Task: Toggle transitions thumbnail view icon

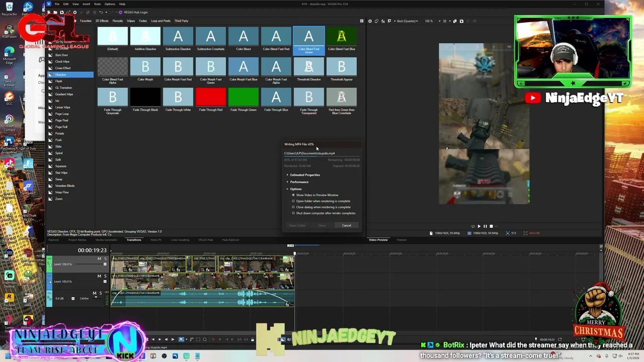Action: [361, 21]
